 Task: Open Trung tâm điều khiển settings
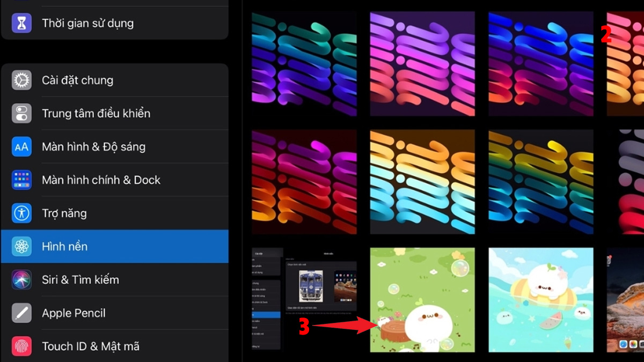(115, 114)
